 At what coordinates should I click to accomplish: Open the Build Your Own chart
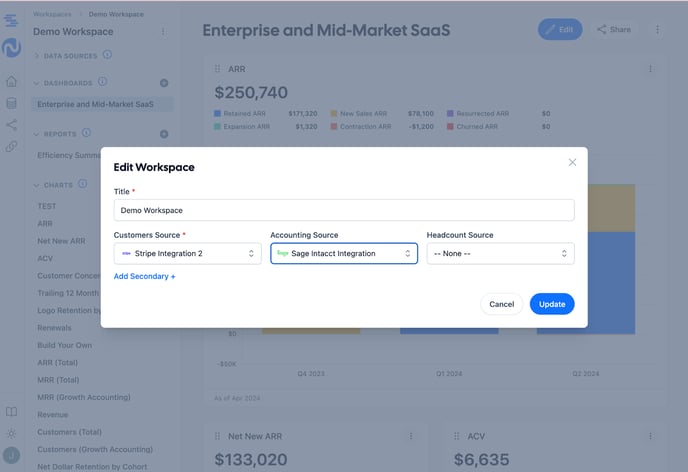click(x=64, y=345)
